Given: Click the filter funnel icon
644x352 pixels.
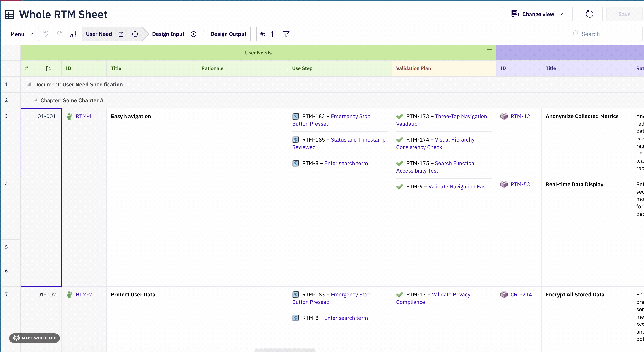Looking at the screenshot, I should click(x=286, y=34).
